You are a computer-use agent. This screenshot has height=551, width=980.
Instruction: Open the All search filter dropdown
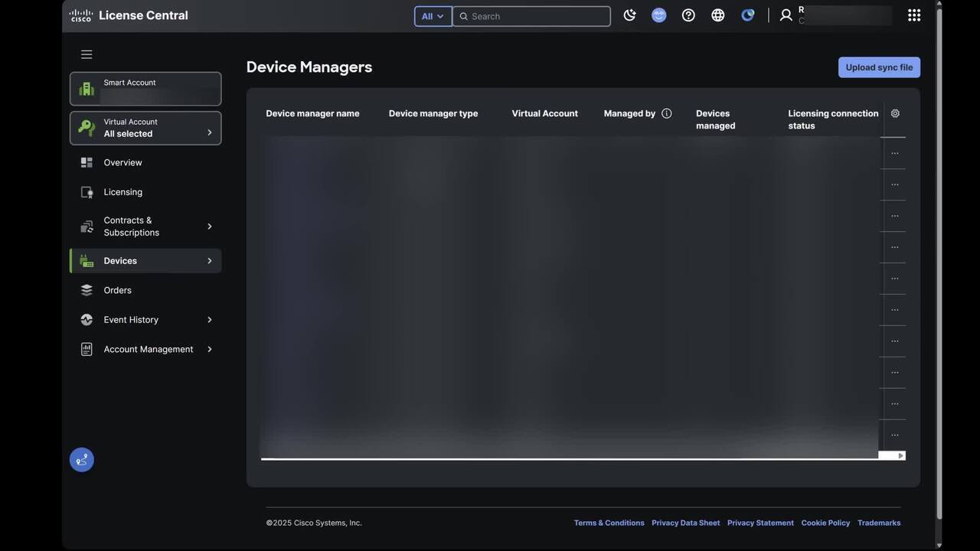click(x=433, y=16)
